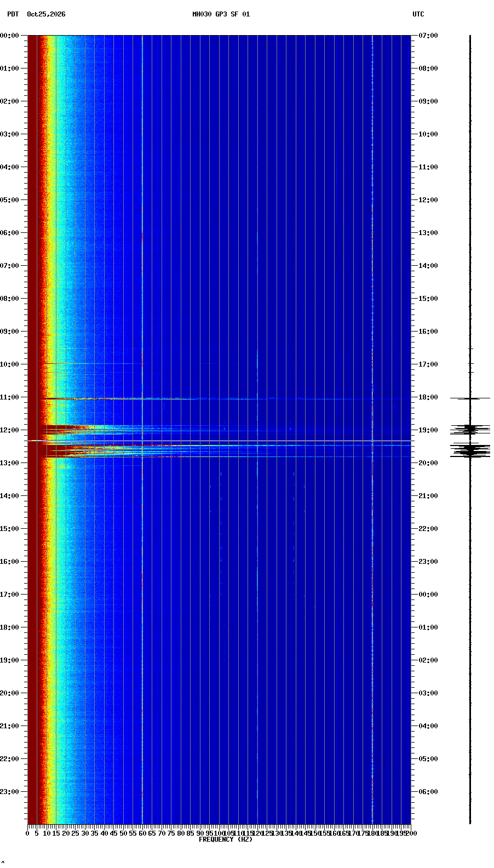The height and width of the screenshot is (868, 494).
Task: Click the seismogram burst near 19:00 UTC
Action: pyautogui.click(x=470, y=430)
